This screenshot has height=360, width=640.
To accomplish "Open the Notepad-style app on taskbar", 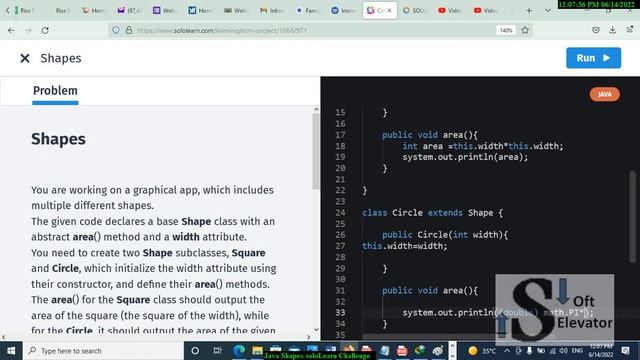I will tap(384, 351).
